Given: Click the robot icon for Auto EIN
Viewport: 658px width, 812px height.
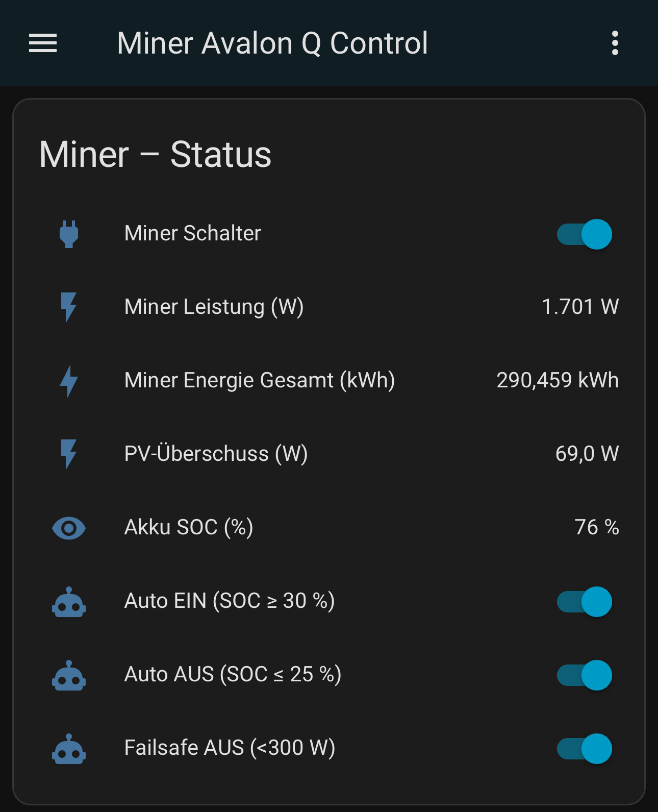Looking at the screenshot, I should (x=69, y=602).
